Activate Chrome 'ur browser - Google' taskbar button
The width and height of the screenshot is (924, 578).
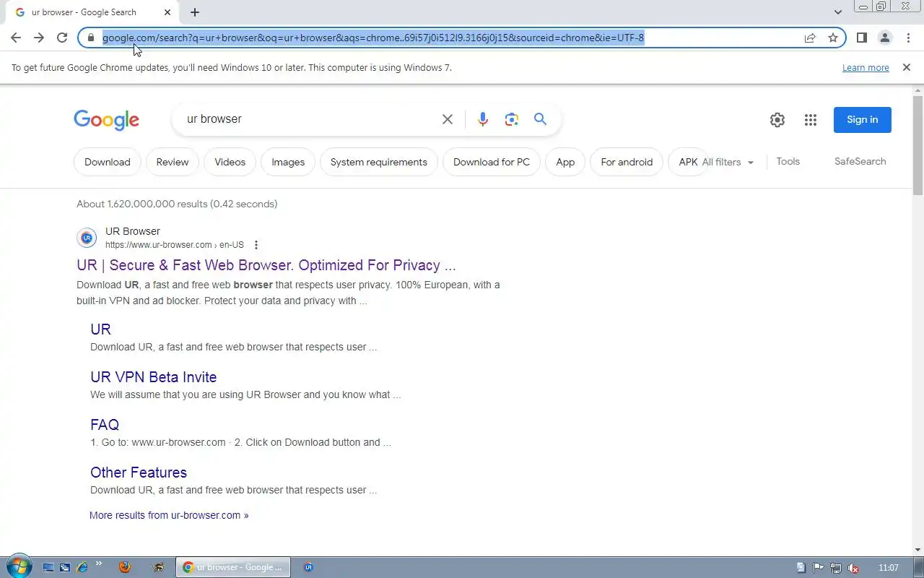coord(233,567)
